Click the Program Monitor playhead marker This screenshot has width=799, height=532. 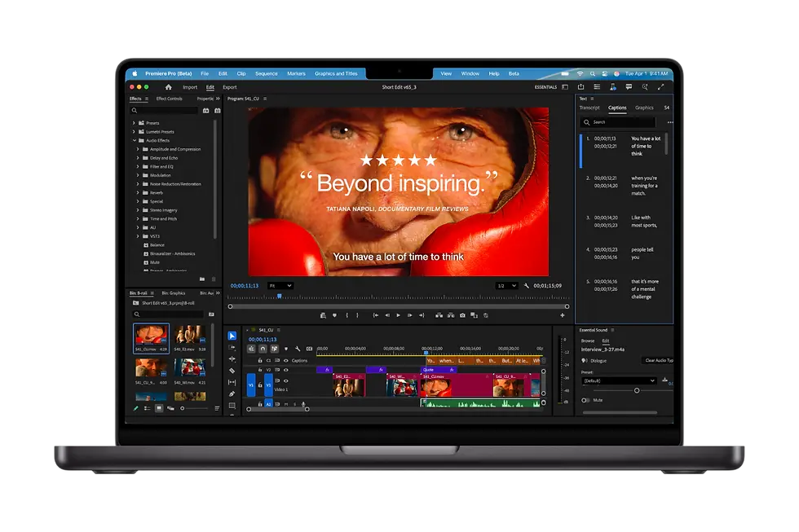coord(279,296)
